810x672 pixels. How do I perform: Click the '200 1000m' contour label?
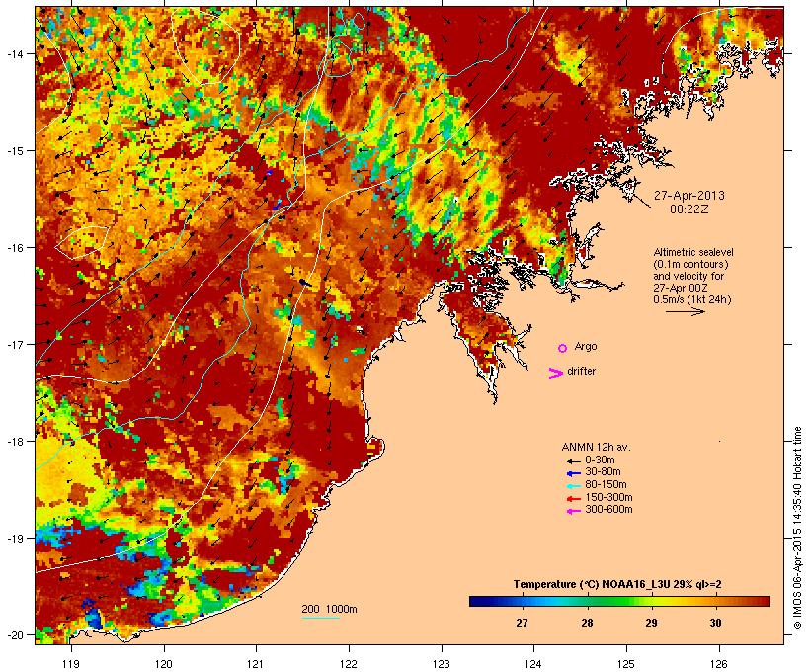click(x=329, y=609)
